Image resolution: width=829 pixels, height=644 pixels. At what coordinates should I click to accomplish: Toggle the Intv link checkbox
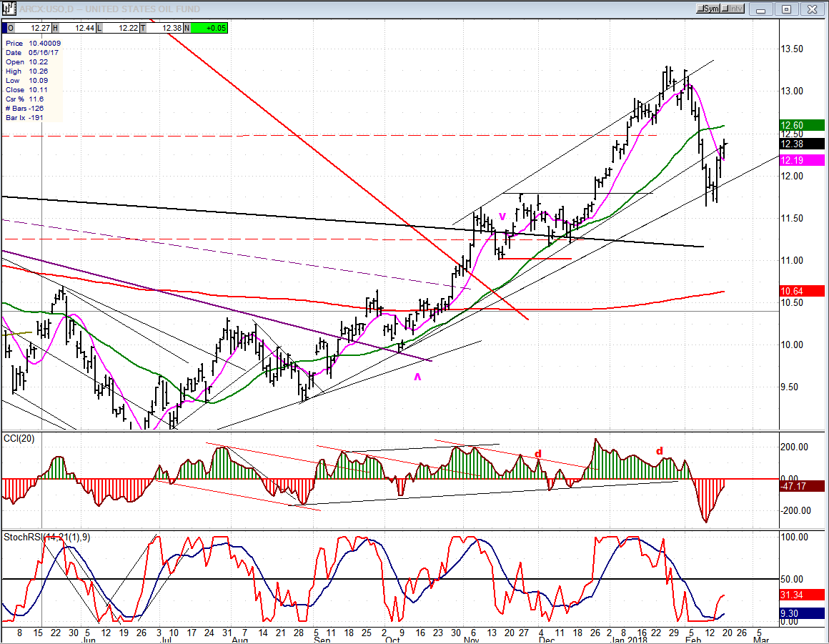[727, 9]
